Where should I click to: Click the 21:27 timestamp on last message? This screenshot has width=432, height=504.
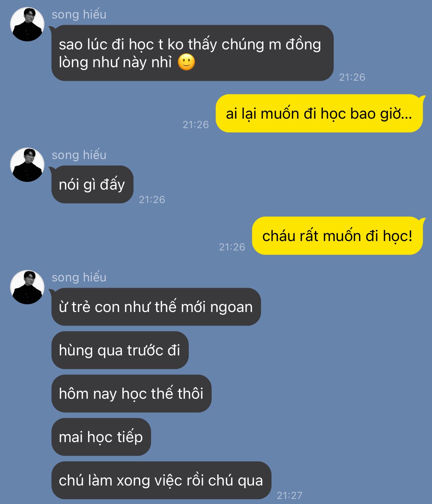tap(290, 495)
